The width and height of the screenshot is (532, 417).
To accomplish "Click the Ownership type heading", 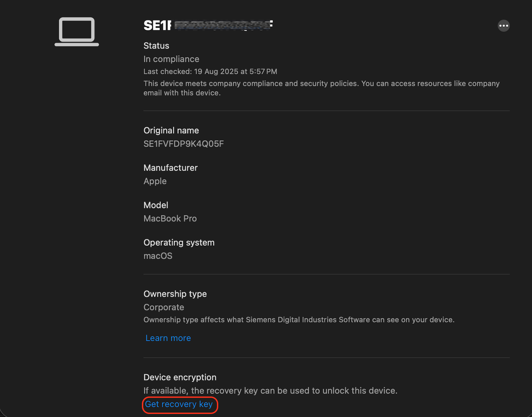I will coord(175,294).
